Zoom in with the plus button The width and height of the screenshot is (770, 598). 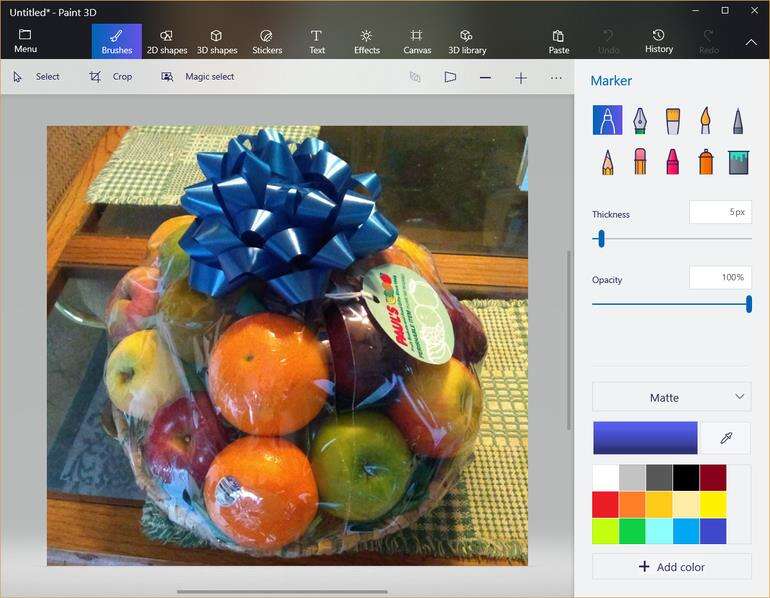pos(521,78)
